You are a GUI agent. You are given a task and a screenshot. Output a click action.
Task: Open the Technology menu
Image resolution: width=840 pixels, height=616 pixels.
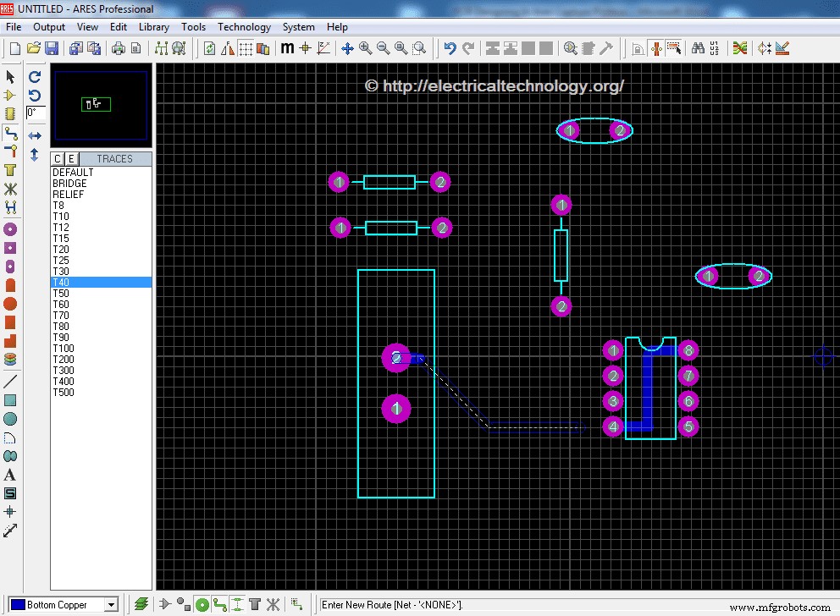tap(244, 26)
